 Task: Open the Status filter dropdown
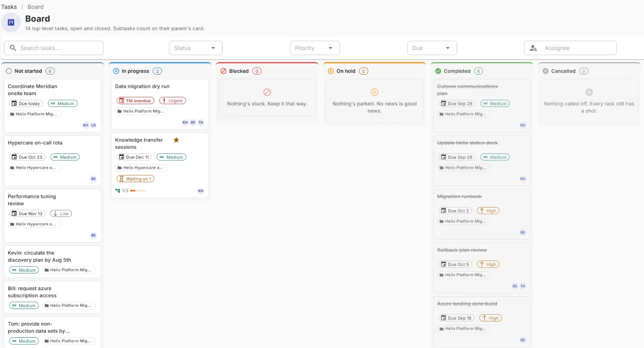(196, 48)
